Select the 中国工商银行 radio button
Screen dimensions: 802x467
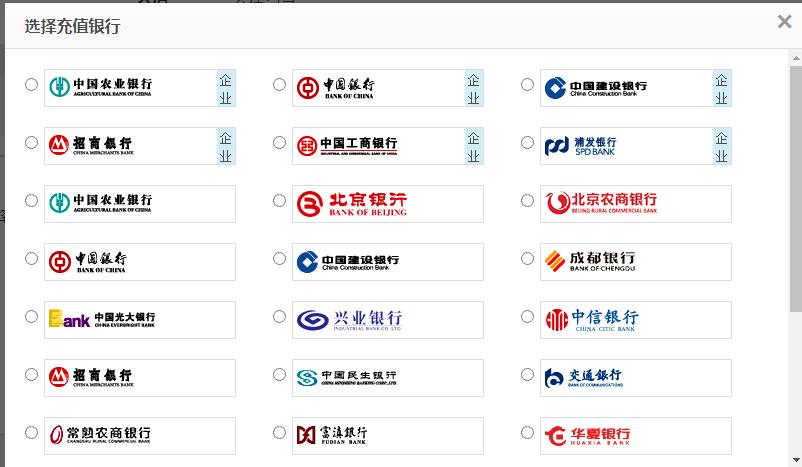click(279, 142)
